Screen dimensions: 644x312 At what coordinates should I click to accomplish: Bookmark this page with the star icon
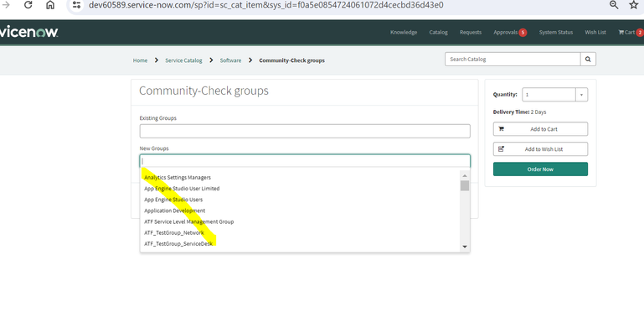click(x=634, y=5)
